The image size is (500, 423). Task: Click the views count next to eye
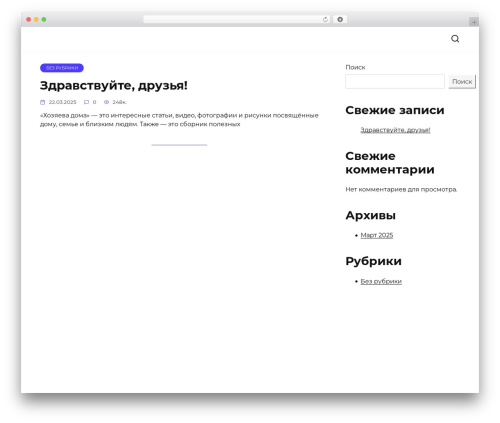(119, 102)
